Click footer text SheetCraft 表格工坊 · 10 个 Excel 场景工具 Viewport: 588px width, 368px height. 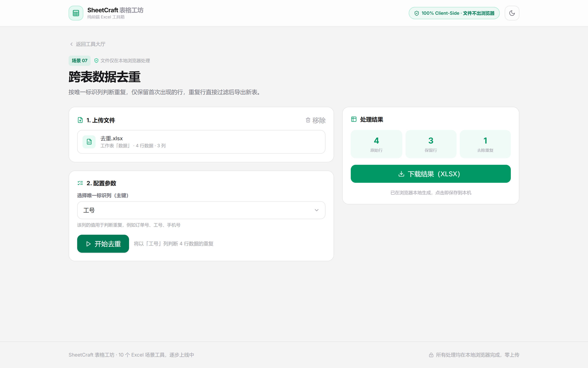131,355
